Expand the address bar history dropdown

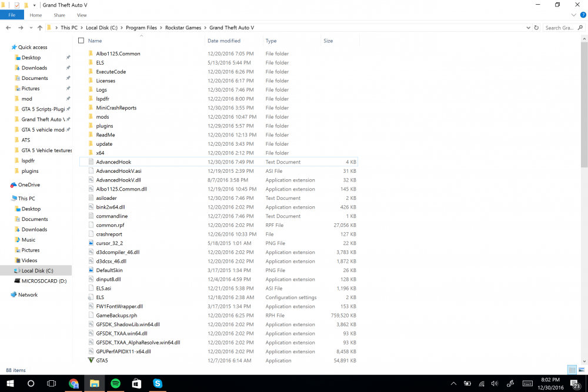tap(528, 28)
